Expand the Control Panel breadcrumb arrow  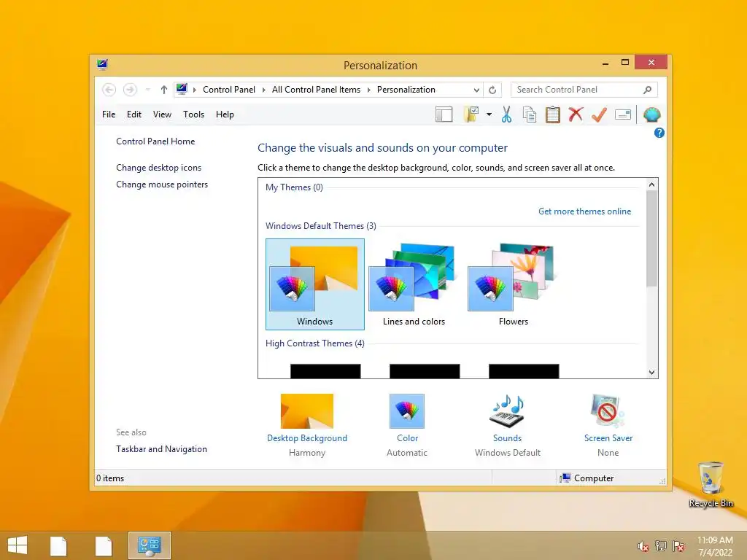pos(264,90)
